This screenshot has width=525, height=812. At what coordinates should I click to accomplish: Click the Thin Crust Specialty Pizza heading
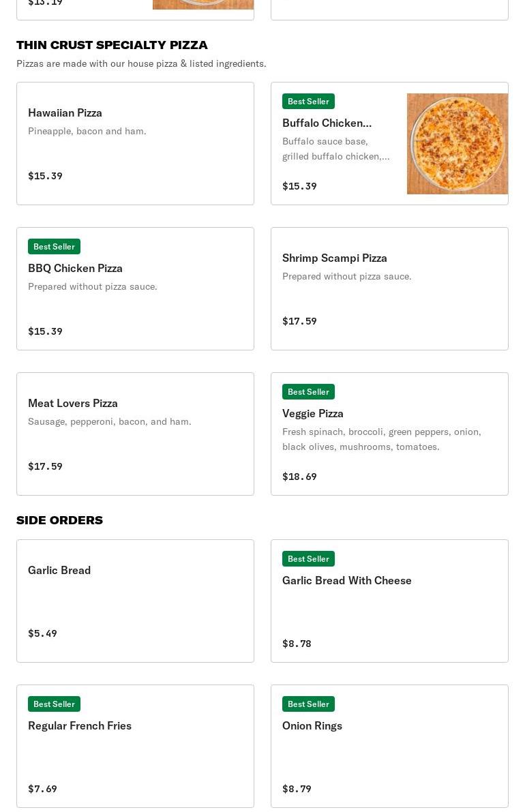112,45
